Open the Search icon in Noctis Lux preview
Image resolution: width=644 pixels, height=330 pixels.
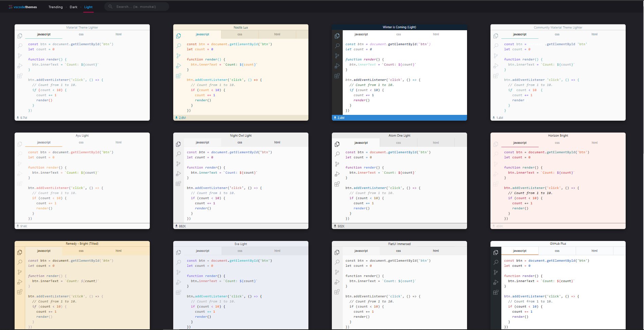coord(179,46)
